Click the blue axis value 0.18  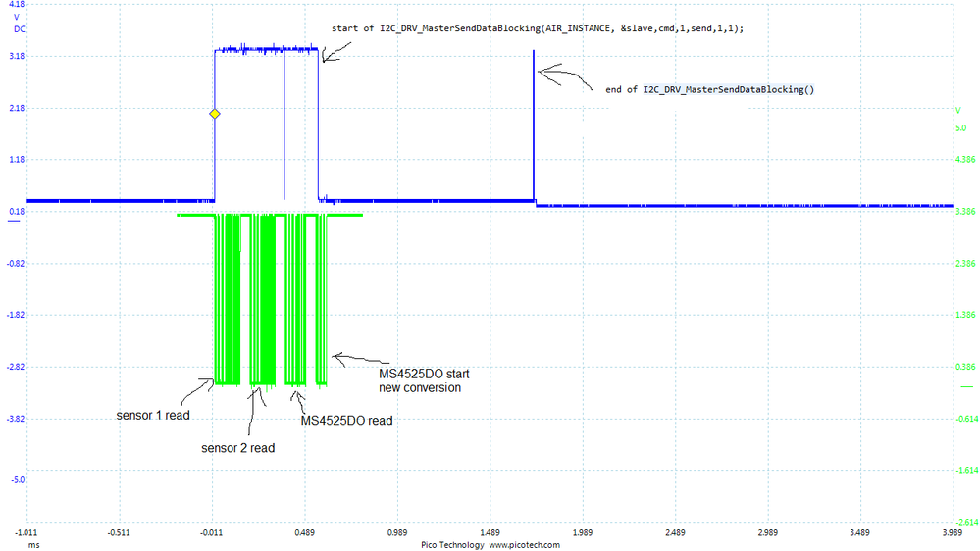pyautogui.click(x=17, y=212)
